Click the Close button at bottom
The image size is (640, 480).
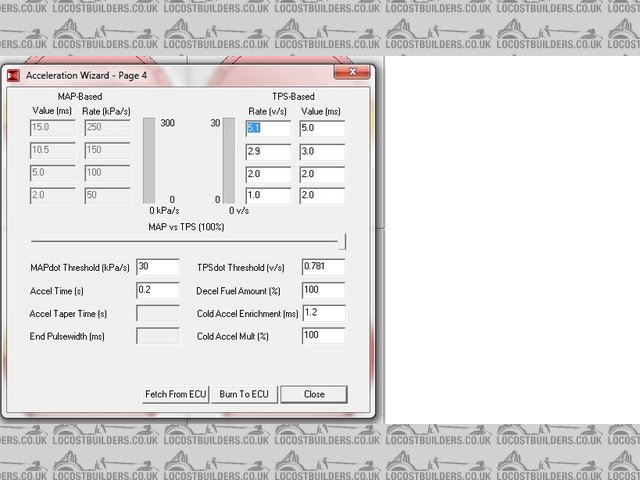point(314,394)
